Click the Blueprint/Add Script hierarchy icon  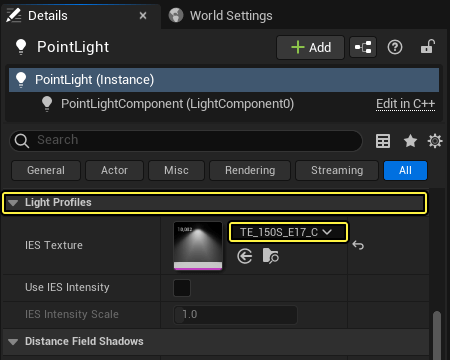click(363, 47)
